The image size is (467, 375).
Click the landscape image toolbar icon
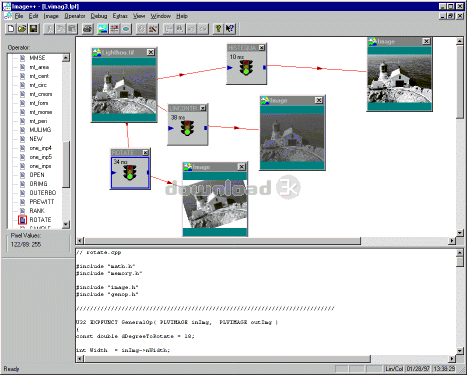point(103,29)
